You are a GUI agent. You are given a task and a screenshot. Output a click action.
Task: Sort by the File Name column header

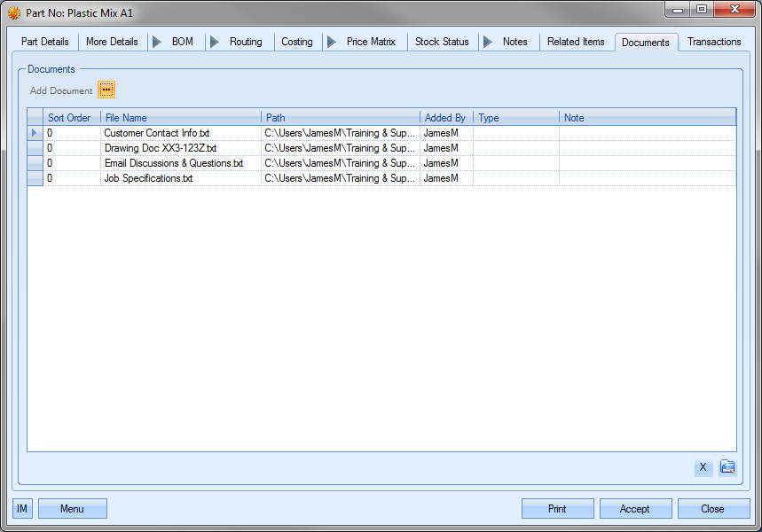(181, 118)
